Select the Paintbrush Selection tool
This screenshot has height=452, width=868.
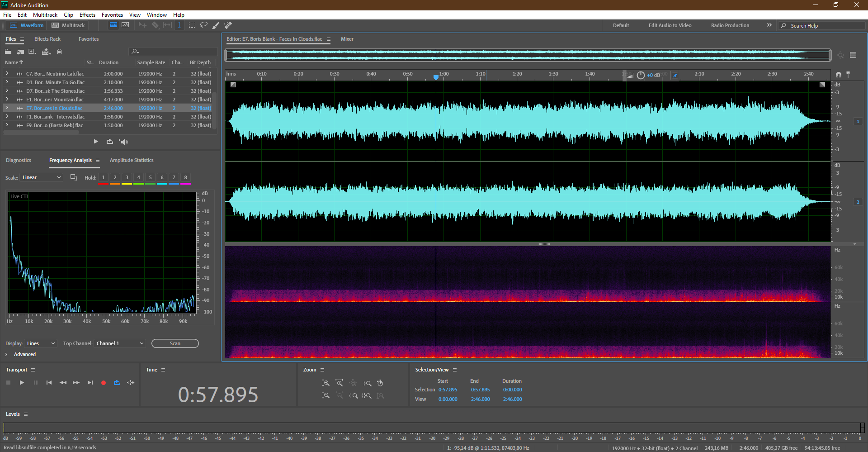coord(216,25)
